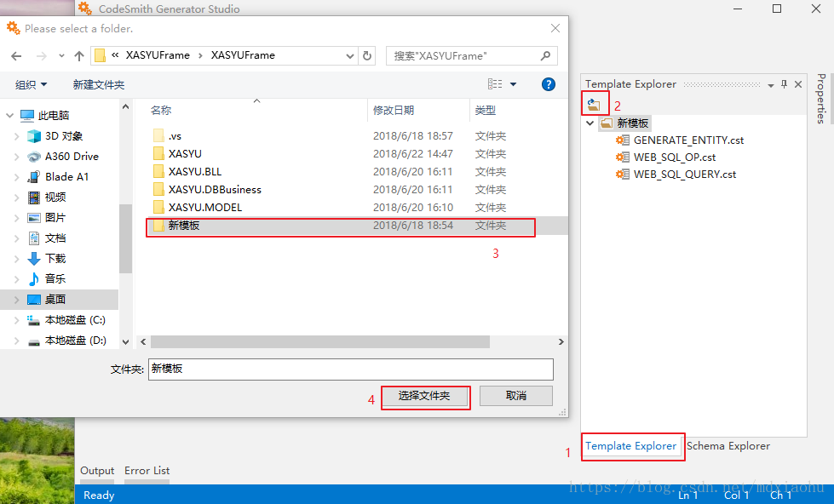Click 新建文件夹 button
This screenshot has height=504, width=834.
click(x=99, y=84)
